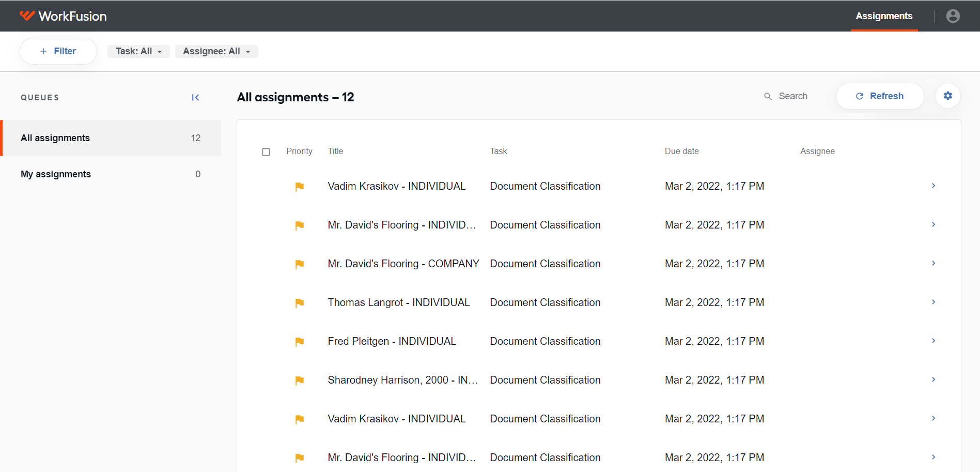This screenshot has width=980, height=472.
Task: Click the Filter button
Action: (58, 51)
